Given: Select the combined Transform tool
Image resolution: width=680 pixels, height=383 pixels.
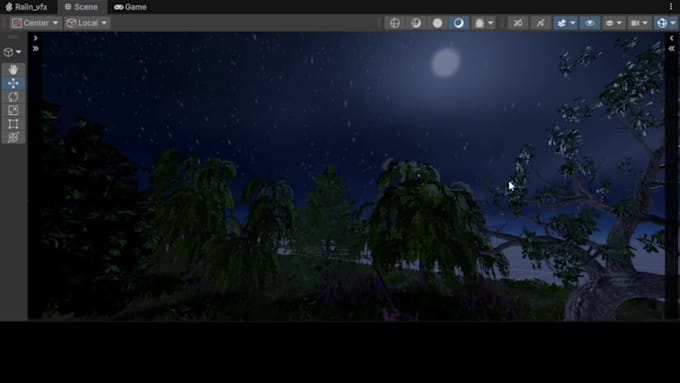Looking at the screenshot, I should (13, 137).
